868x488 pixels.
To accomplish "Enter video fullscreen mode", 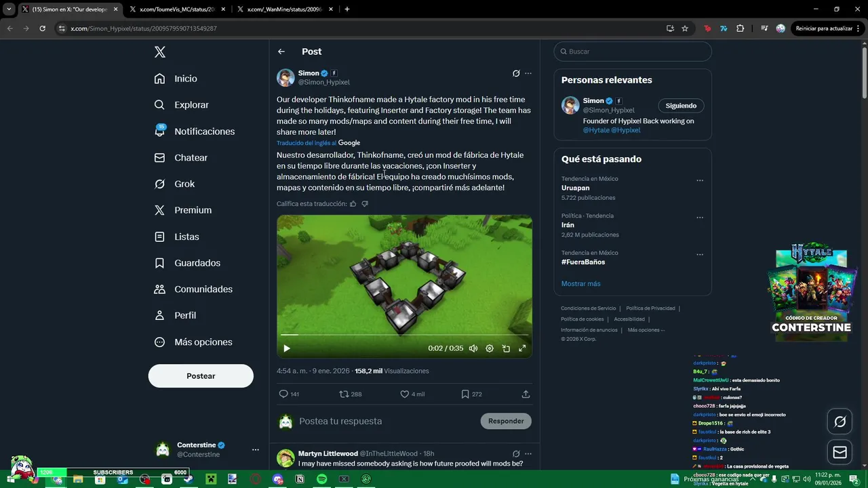I will pos(522,348).
